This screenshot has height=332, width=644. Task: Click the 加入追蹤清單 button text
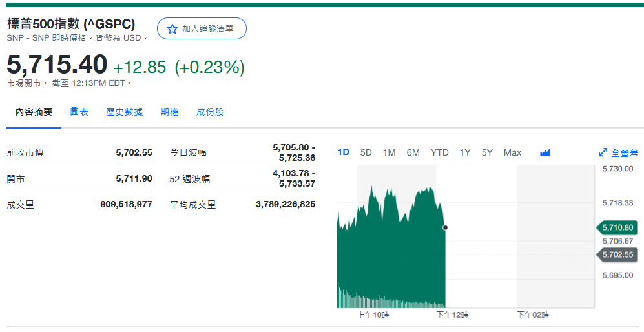point(207,29)
